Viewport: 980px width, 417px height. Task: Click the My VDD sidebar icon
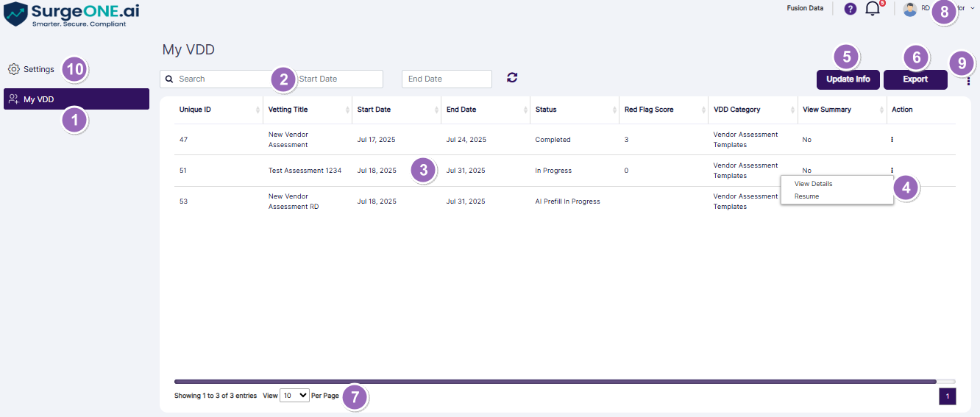[14, 99]
